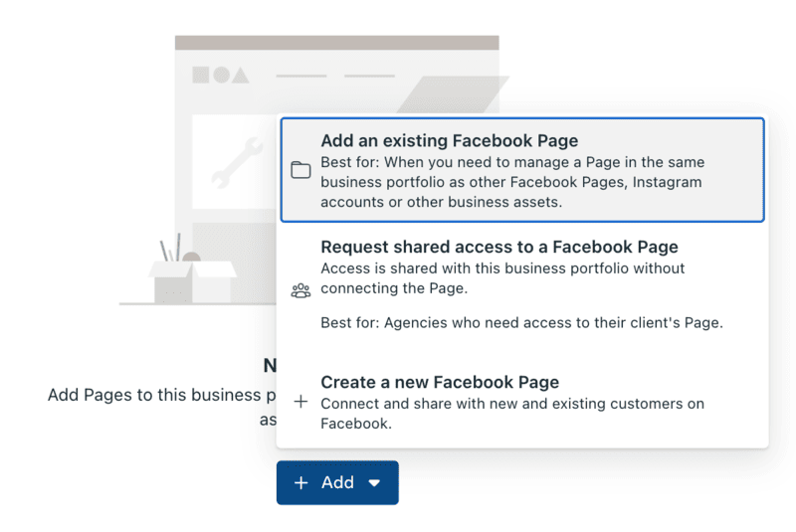This screenshot has height=532, width=796.
Task: Click the plus icon inside the Add button
Action: 301,482
